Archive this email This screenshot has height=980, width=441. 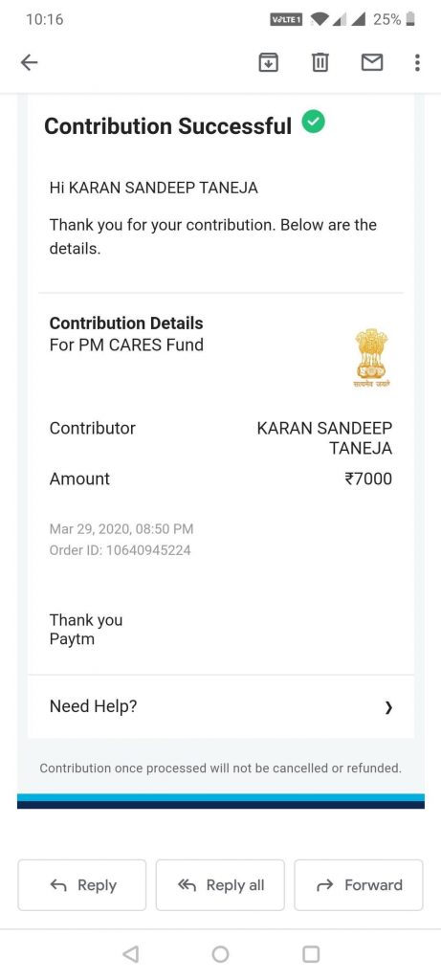(269, 62)
